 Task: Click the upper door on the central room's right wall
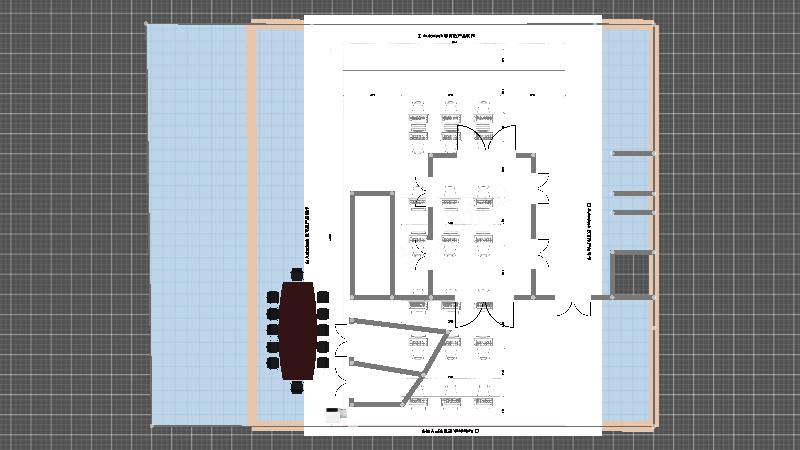click(543, 187)
